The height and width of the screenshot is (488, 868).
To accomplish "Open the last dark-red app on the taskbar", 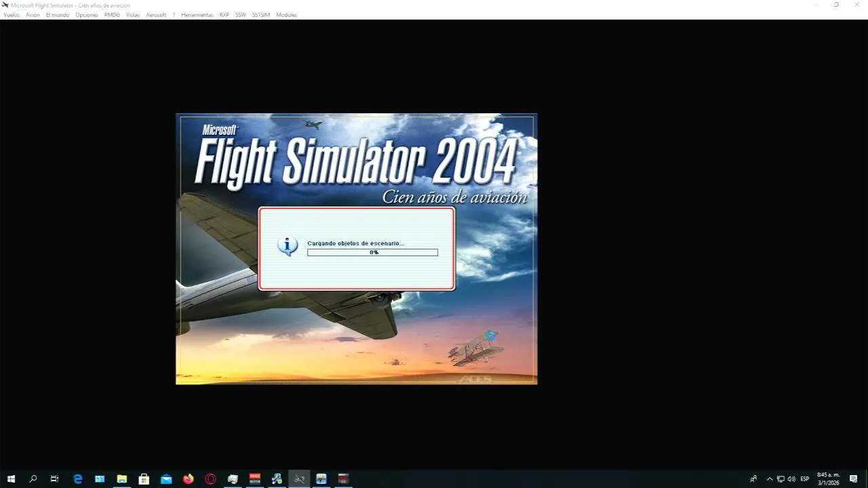I will [343, 479].
